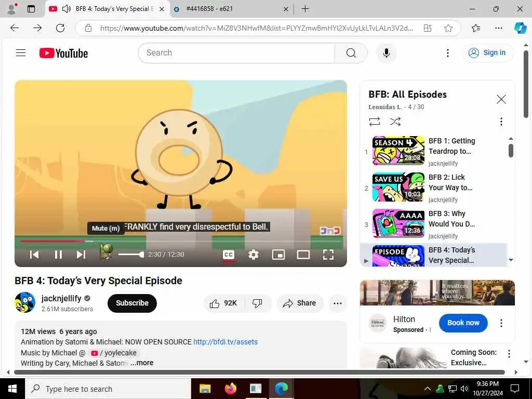This screenshot has height=399, width=532.
Task: Toggle playlist shuffle
Action: [x=395, y=122]
